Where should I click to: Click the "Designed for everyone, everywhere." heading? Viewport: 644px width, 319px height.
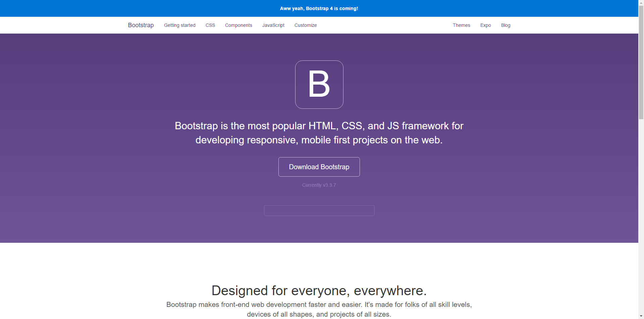(319, 290)
